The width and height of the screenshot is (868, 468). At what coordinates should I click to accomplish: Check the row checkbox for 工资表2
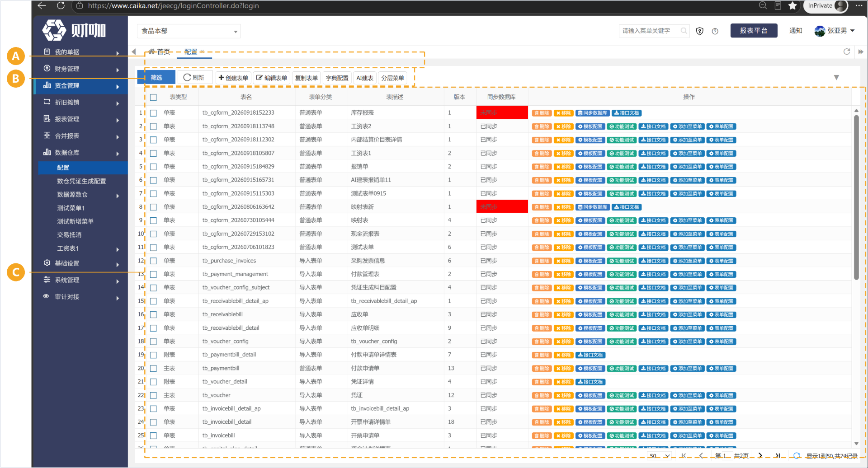(x=153, y=126)
